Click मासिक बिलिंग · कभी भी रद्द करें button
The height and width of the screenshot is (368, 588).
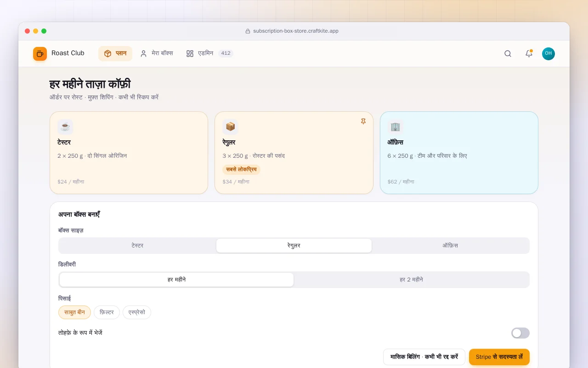pos(424,357)
